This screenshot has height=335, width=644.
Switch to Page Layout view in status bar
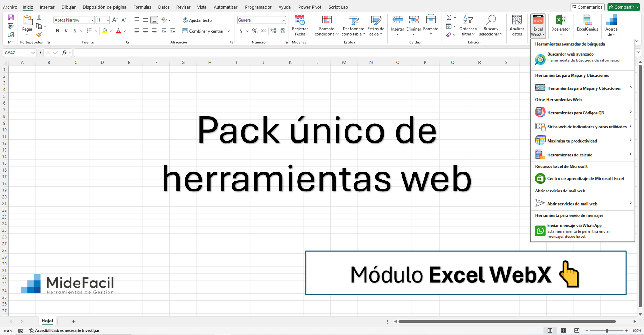[x=563, y=330]
